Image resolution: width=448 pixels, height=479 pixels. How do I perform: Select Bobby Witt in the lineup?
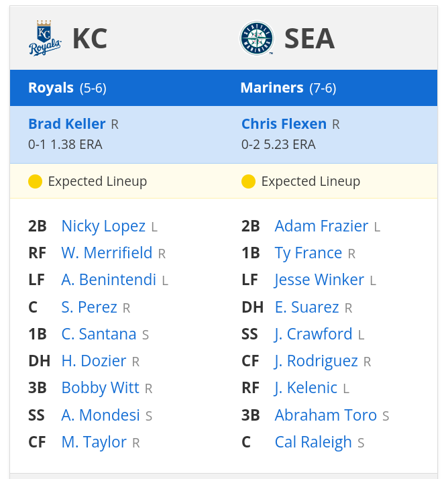tap(100, 388)
